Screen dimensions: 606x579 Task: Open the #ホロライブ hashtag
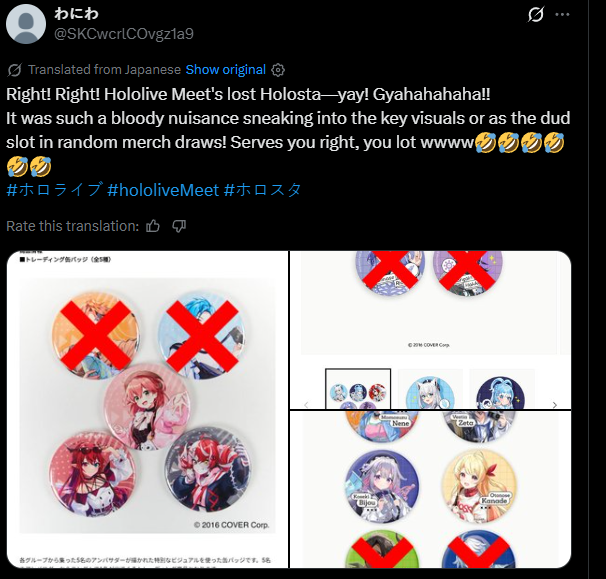(x=54, y=190)
